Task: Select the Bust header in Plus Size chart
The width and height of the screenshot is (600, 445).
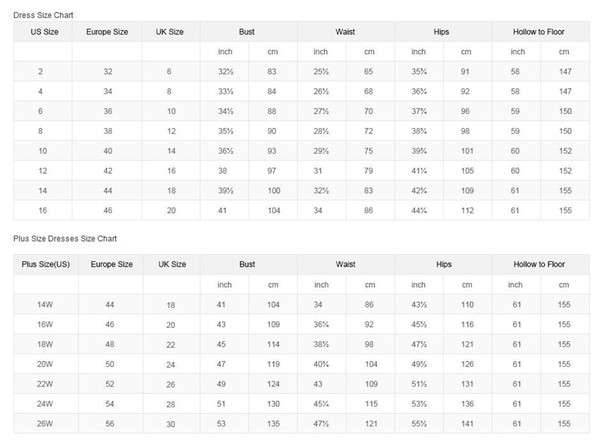Action: pos(247,264)
